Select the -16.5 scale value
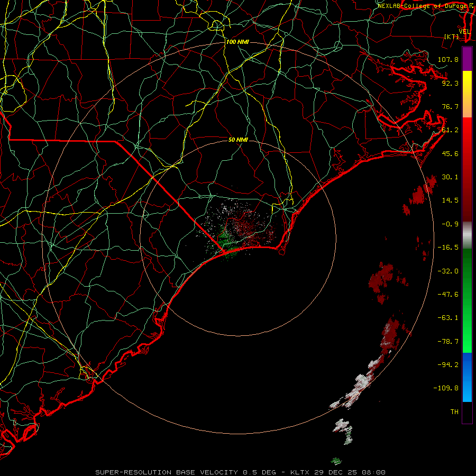The height and width of the screenshot is (476, 476). [448, 248]
